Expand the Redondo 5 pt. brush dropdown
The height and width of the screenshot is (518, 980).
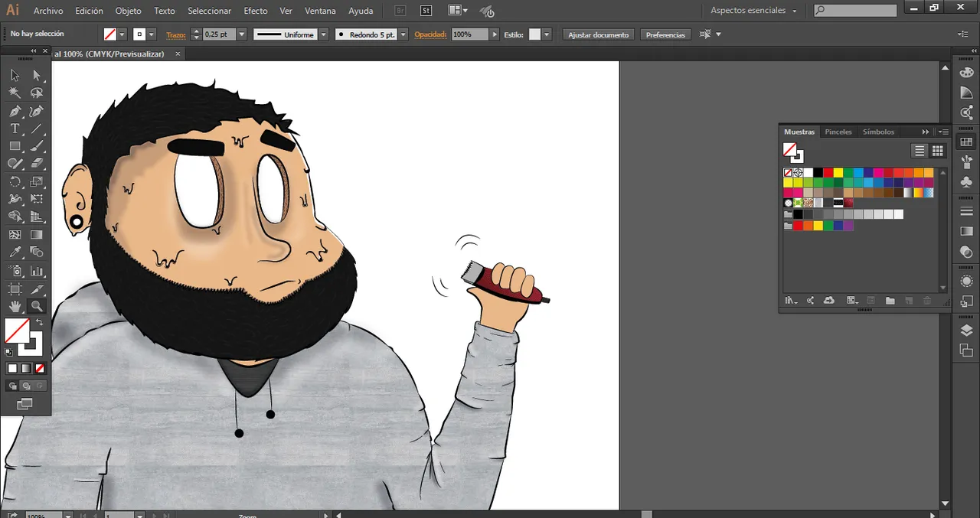pos(403,34)
